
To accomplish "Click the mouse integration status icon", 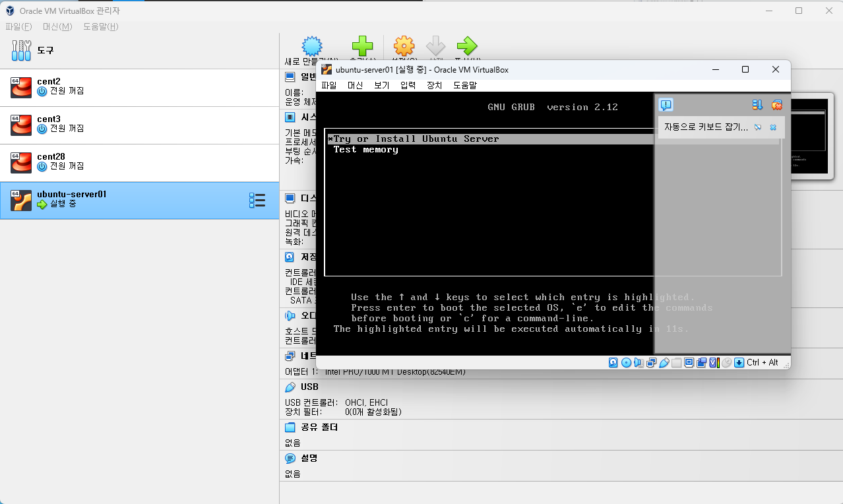I will pos(726,363).
